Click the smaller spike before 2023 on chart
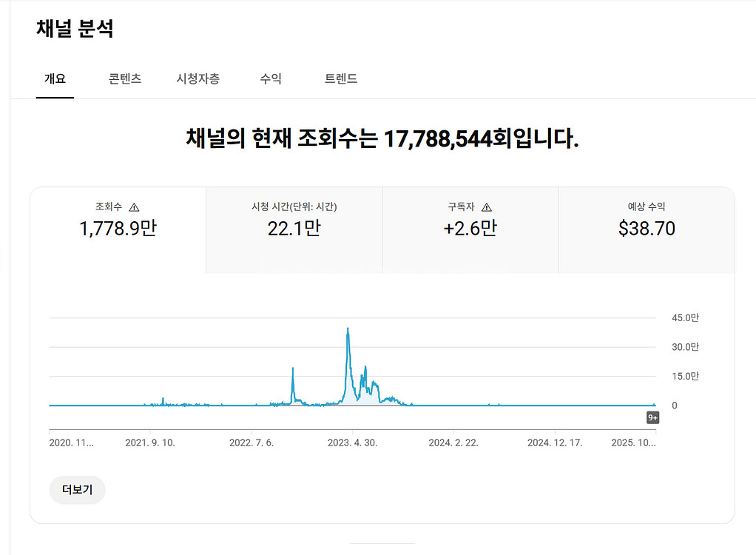This screenshot has width=756, height=555. 293,369
